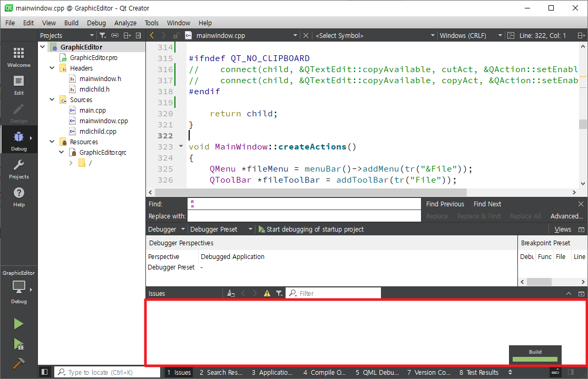Screen dimensions: 588x379
Task: Split the Projects sidebar pane
Action: [127, 35]
